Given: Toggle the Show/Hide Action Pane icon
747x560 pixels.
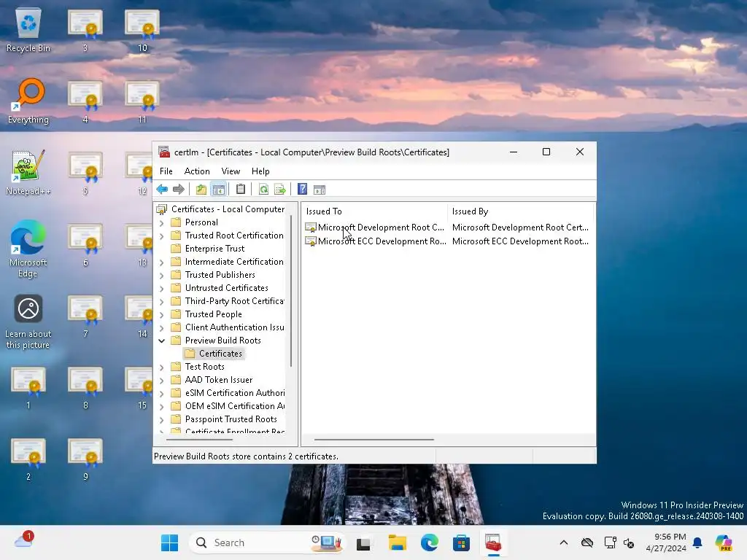Looking at the screenshot, I should 320,190.
